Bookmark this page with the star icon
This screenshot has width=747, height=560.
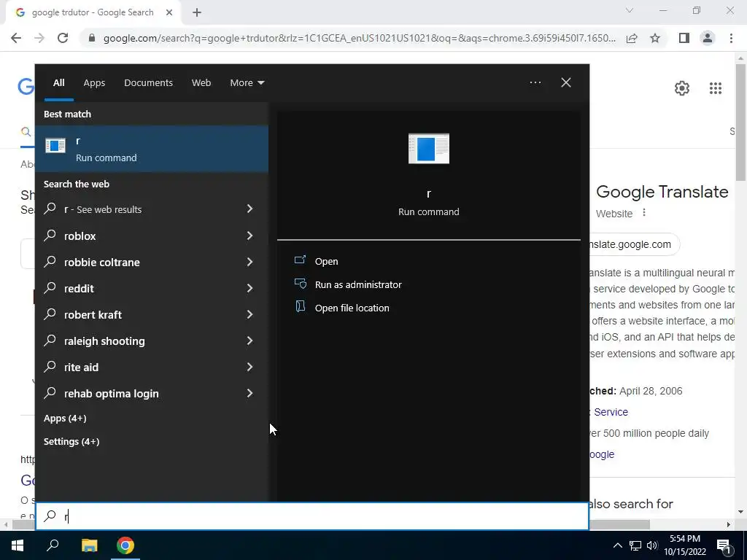point(655,38)
